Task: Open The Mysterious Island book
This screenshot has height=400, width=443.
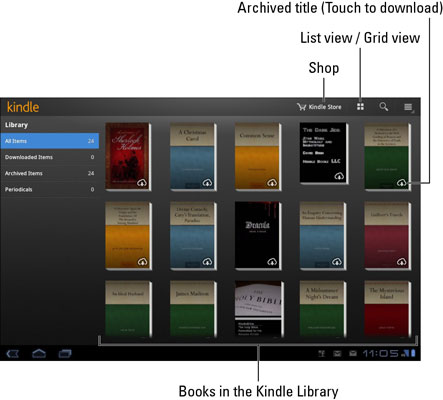Action: pos(387,309)
